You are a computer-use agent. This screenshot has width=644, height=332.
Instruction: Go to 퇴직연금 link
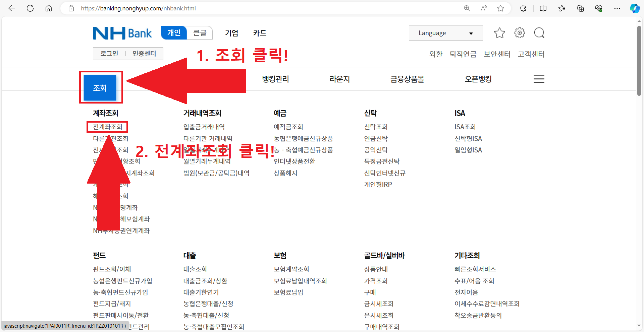463,54
